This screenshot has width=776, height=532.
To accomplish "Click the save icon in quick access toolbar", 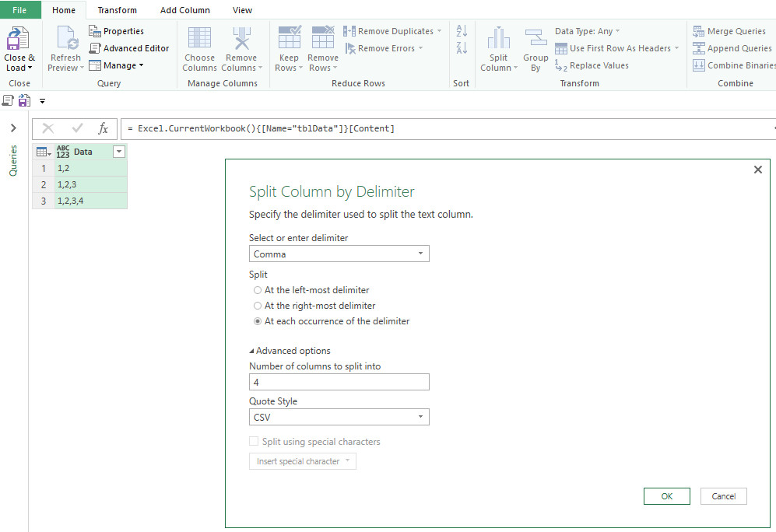I will pos(24,101).
